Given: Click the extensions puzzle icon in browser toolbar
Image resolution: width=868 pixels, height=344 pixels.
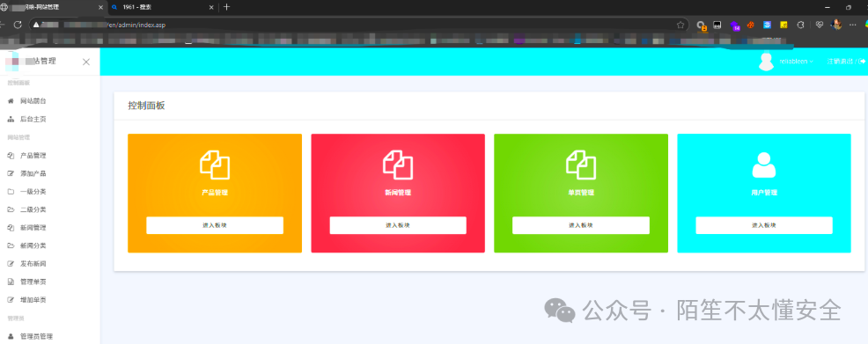Looking at the screenshot, I should tap(800, 25).
